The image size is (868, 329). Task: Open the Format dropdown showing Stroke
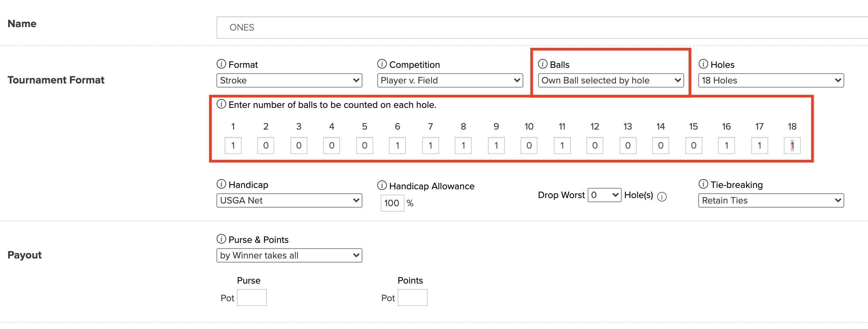pos(289,80)
